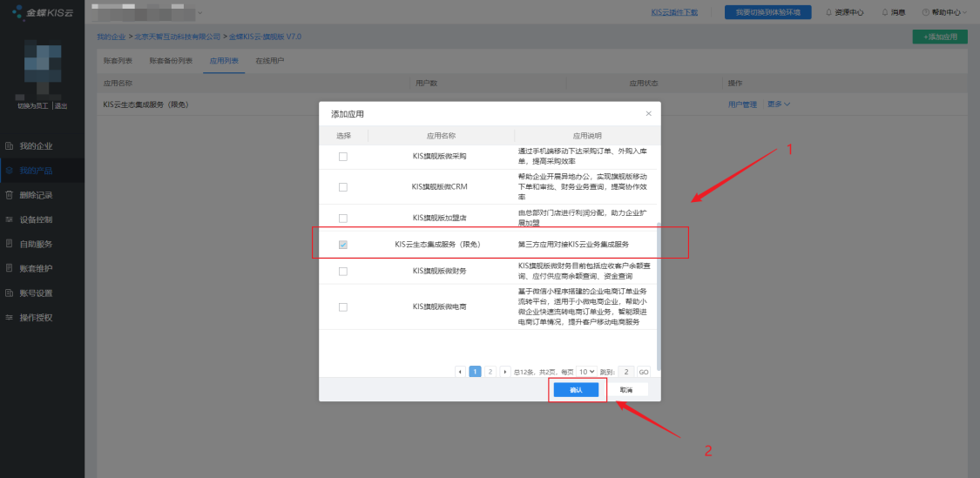Select page 1 in dialog pagination
The width and height of the screenshot is (980, 478).
click(x=475, y=372)
